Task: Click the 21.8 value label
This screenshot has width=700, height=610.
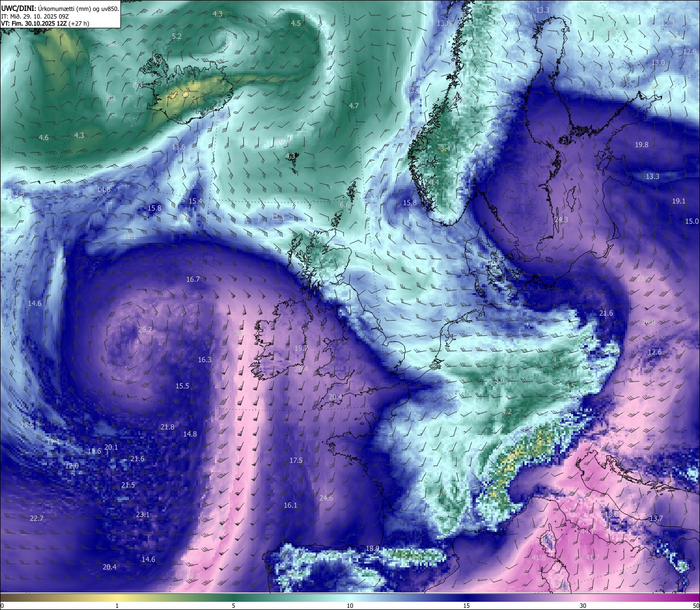Action: point(167,427)
